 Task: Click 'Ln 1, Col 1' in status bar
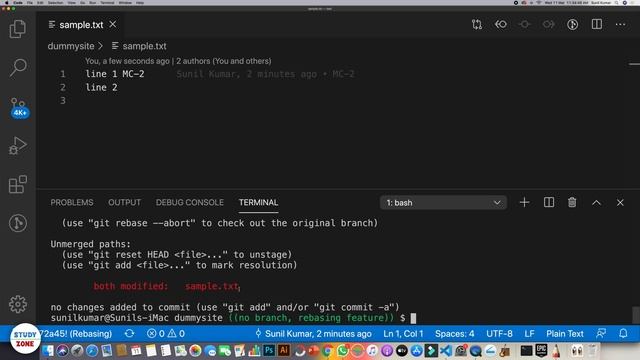point(403,334)
